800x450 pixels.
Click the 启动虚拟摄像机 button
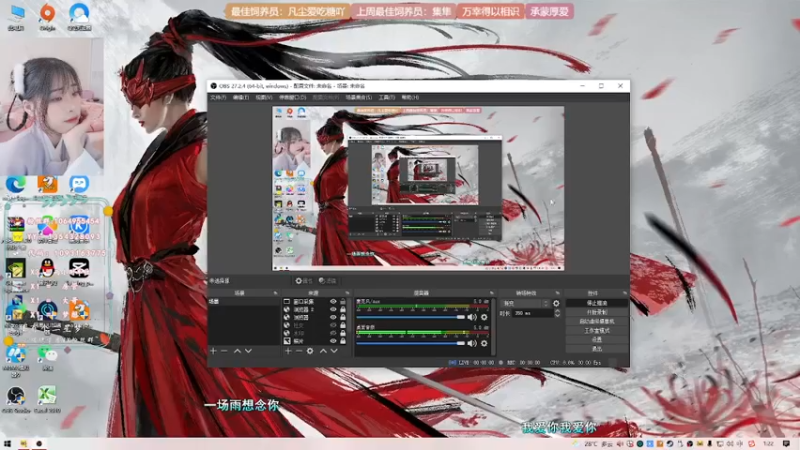596,321
